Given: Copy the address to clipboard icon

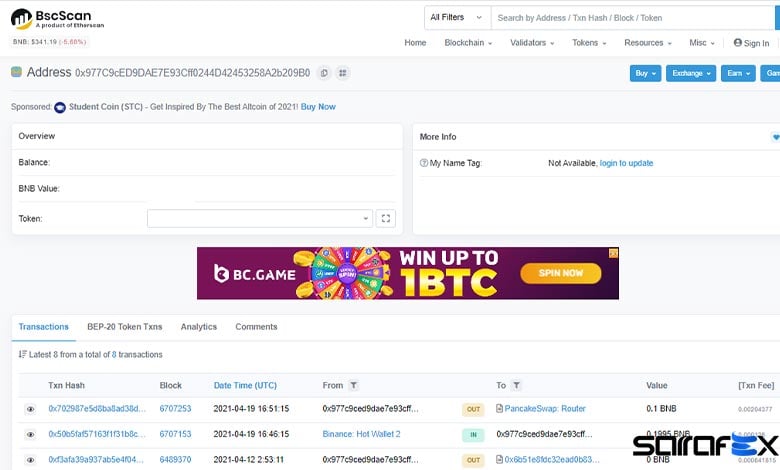Looking at the screenshot, I should [324, 73].
